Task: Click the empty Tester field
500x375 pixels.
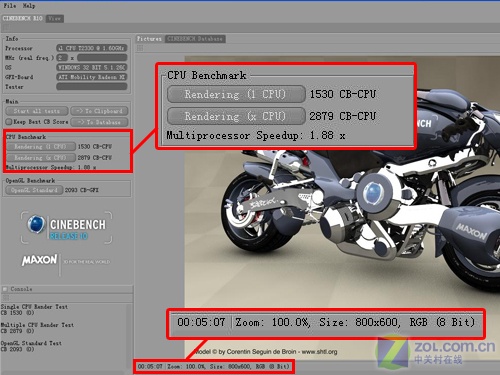Action: coord(92,87)
